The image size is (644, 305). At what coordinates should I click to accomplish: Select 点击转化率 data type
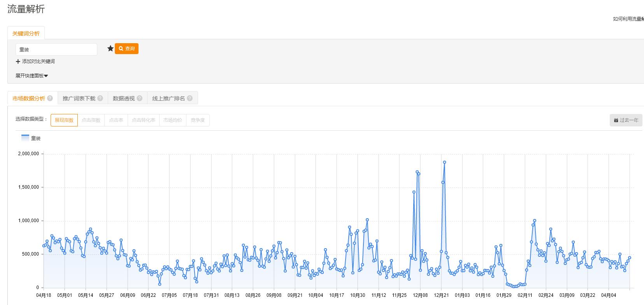(x=143, y=120)
